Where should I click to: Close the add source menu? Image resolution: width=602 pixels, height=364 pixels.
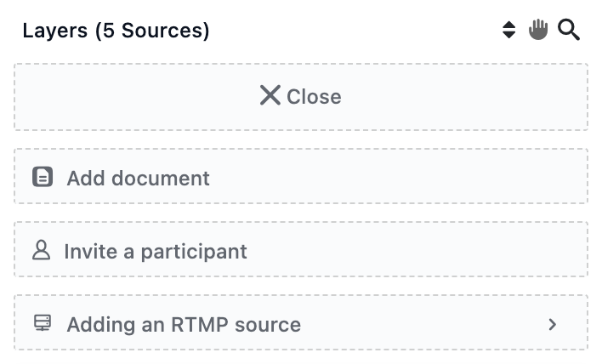(301, 97)
